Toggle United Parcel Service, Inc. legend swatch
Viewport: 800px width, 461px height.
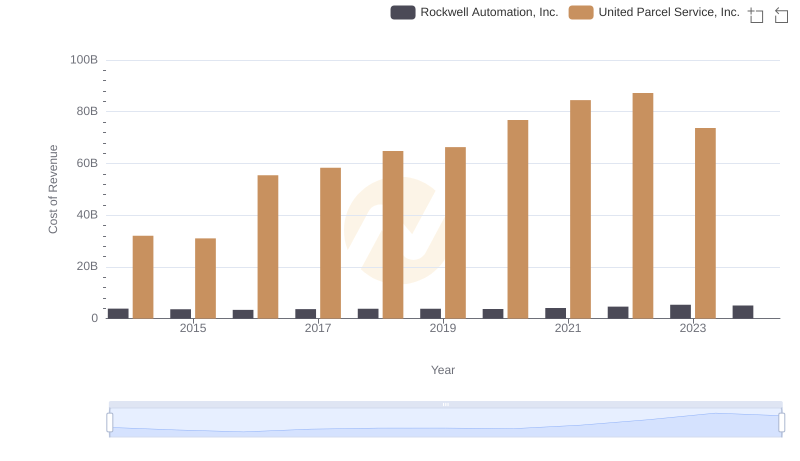pos(581,12)
